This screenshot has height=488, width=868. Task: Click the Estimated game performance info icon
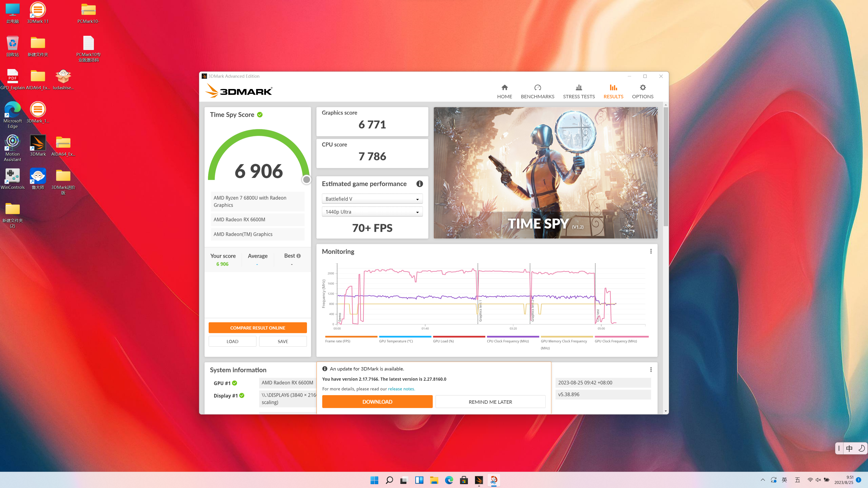(x=420, y=184)
